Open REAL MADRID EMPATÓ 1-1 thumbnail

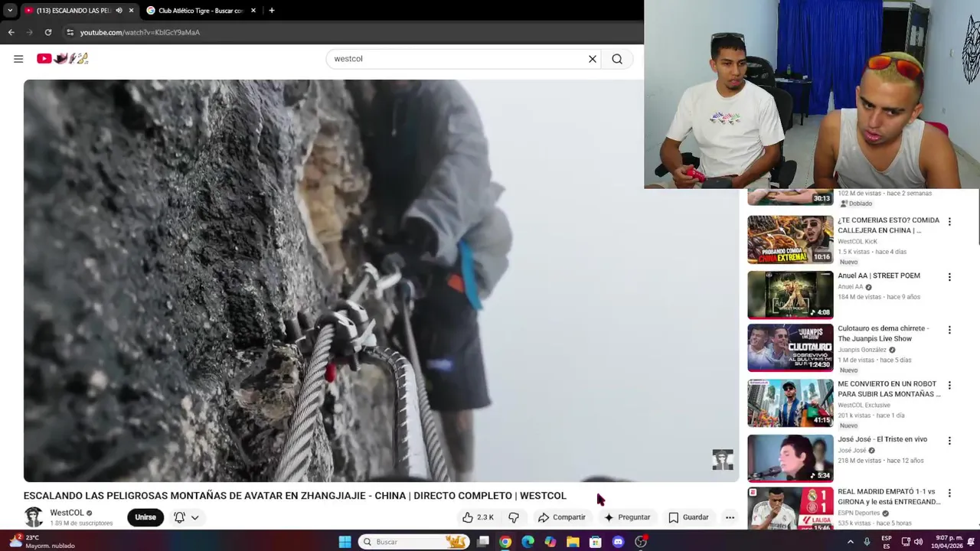[790, 509]
